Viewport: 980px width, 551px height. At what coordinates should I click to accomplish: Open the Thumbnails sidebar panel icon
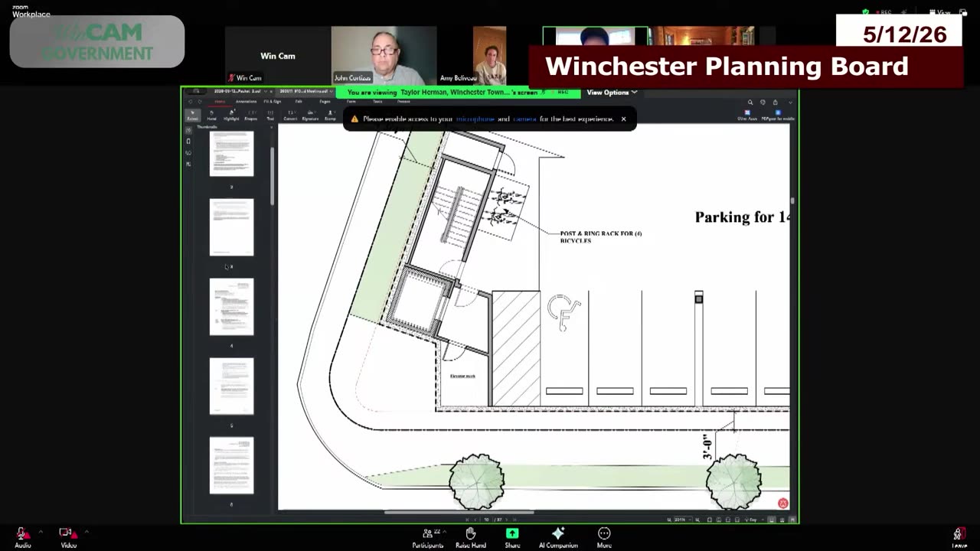(x=188, y=130)
